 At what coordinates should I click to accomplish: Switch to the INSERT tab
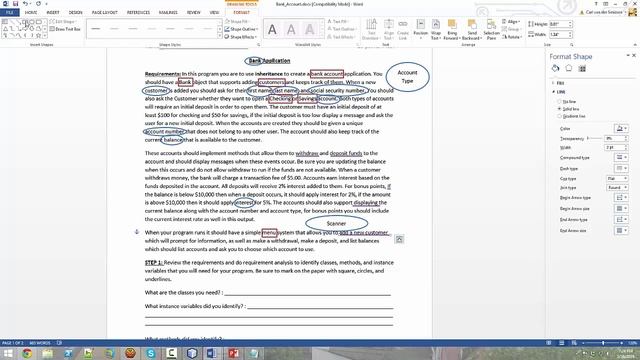(53, 13)
